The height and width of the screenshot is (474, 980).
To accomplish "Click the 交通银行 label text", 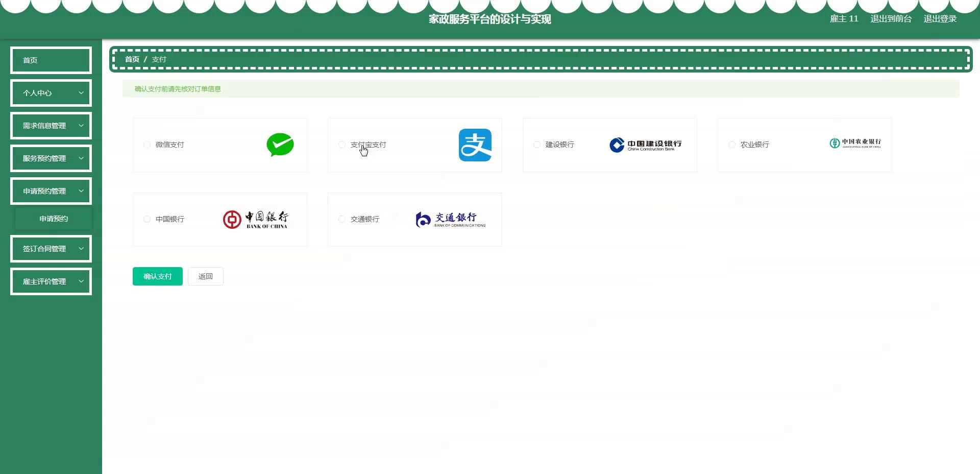I will (x=365, y=219).
